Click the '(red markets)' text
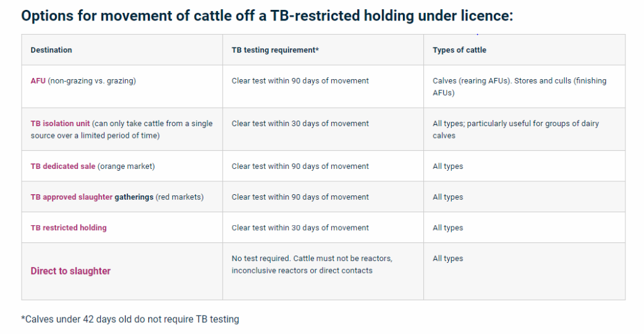The image size is (644, 334). (x=179, y=197)
